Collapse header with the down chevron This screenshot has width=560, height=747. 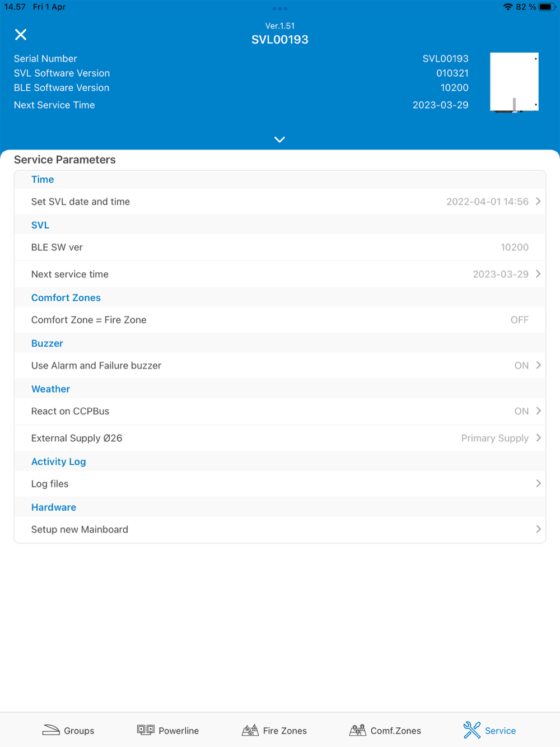280,139
